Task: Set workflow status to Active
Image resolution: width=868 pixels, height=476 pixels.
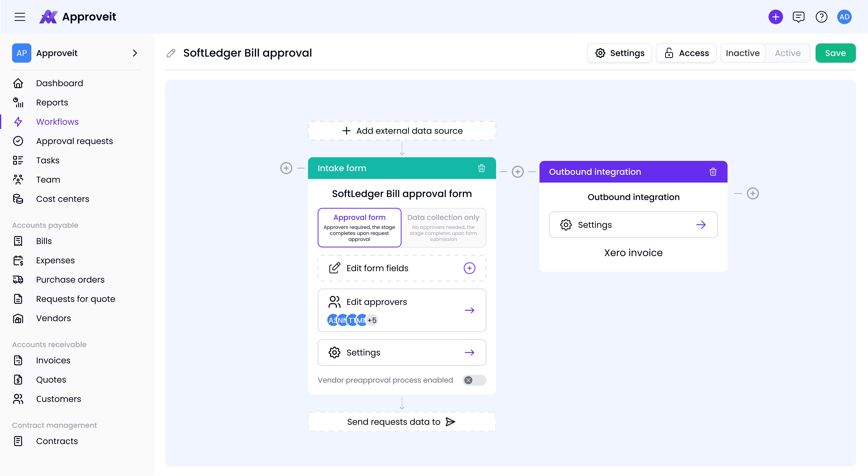Action: [x=788, y=53]
